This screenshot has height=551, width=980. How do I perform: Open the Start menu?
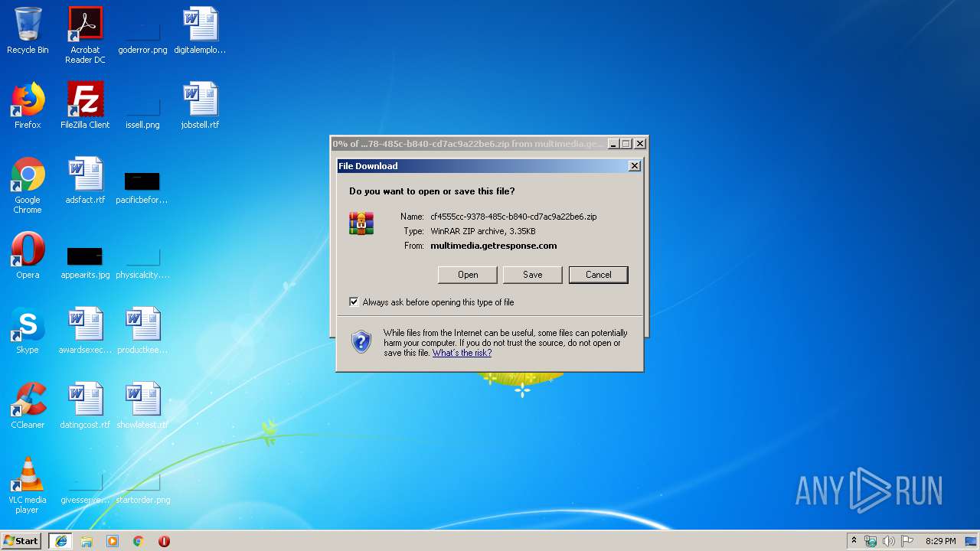pyautogui.click(x=21, y=541)
